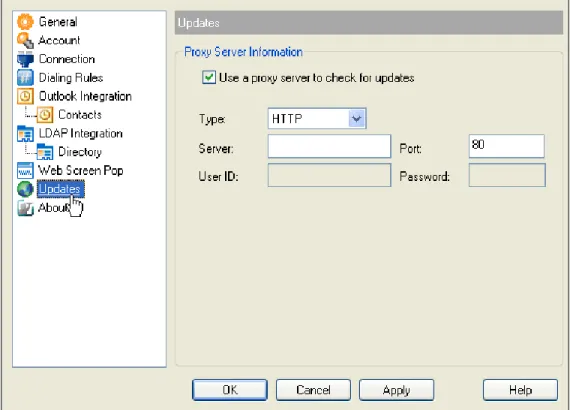Open the About page label
The image size is (570, 410).
[x=54, y=208]
